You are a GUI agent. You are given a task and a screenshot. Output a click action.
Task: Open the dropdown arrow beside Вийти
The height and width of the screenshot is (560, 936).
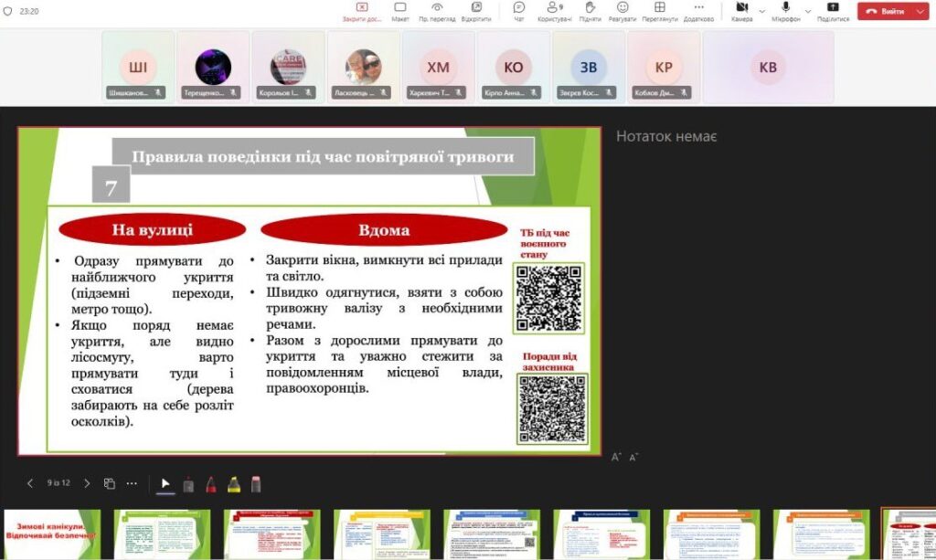point(920,12)
